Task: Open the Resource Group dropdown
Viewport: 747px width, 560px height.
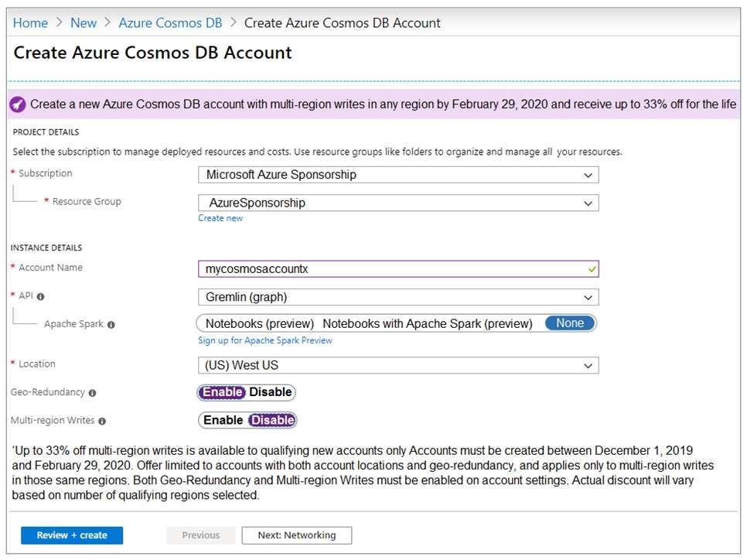Action: [x=398, y=203]
